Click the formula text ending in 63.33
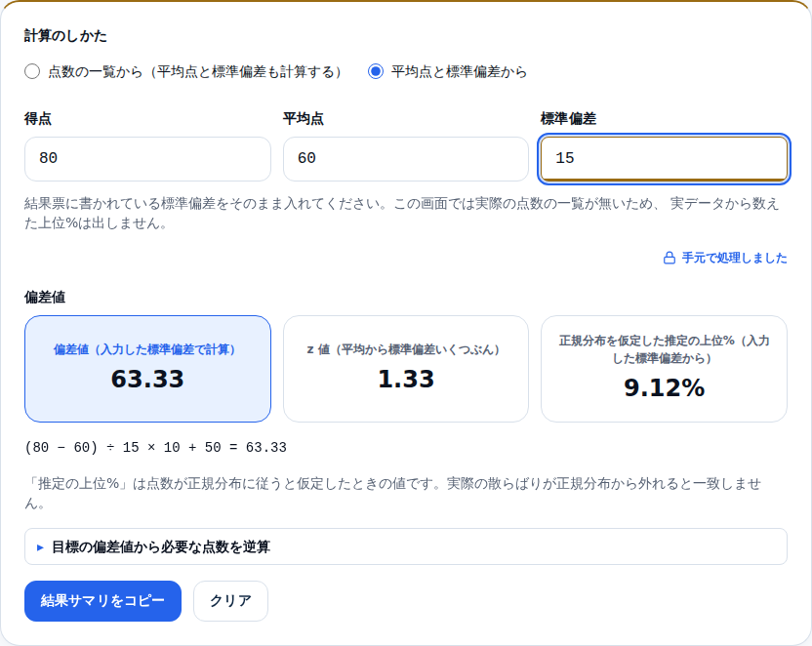This screenshot has width=812, height=646. [x=155, y=447]
